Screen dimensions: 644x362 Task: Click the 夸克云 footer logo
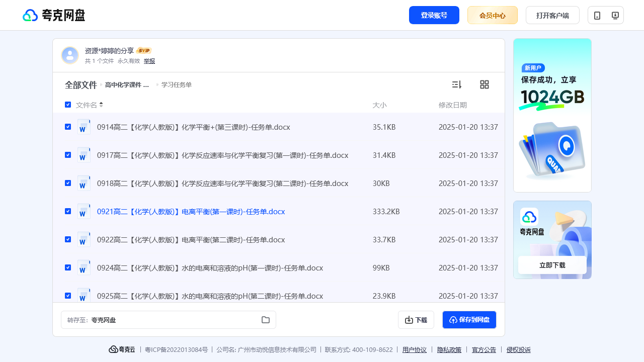[122, 349]
